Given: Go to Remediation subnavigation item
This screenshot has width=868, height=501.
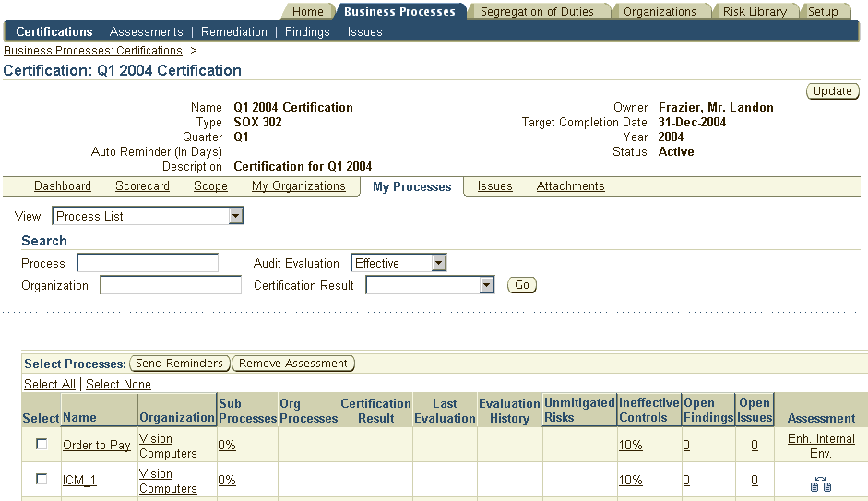Looking at the screenshot, I should point(234,31).
